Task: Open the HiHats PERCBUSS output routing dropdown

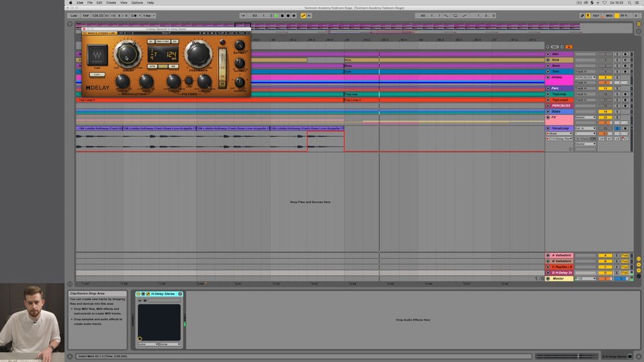Action: click(585, 76)
